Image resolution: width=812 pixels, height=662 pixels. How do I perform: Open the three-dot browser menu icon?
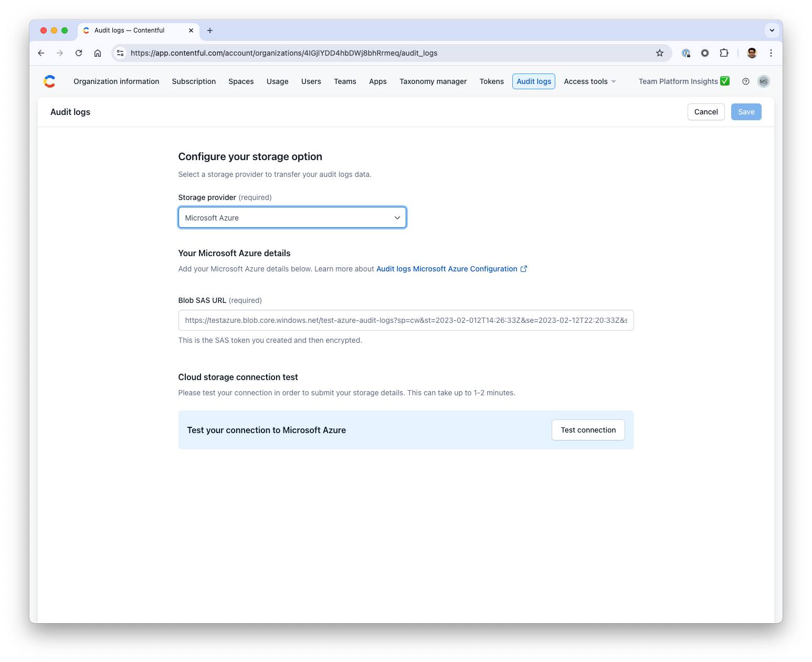pos(771,53)
